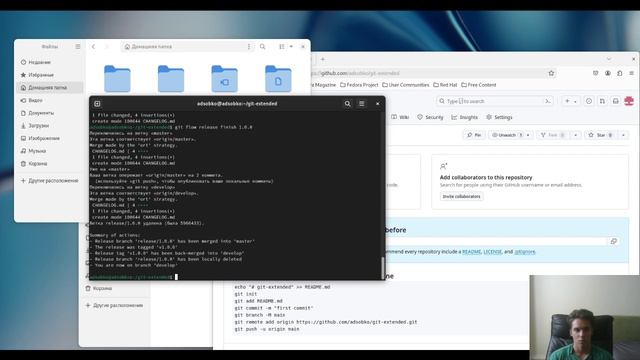Open the GitHub issues icon
The height and width of the screenshot is (360, 640).
pyautogui.click(x=589, y=101)
